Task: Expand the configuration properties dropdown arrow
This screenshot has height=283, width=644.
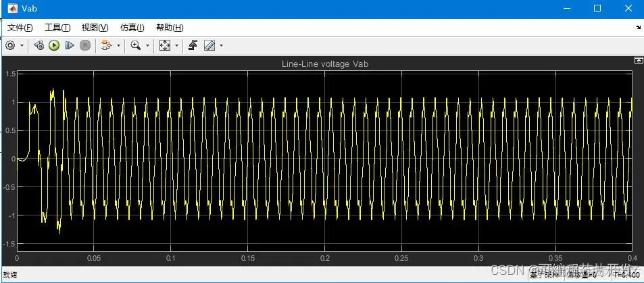Action: pos(22,46)
